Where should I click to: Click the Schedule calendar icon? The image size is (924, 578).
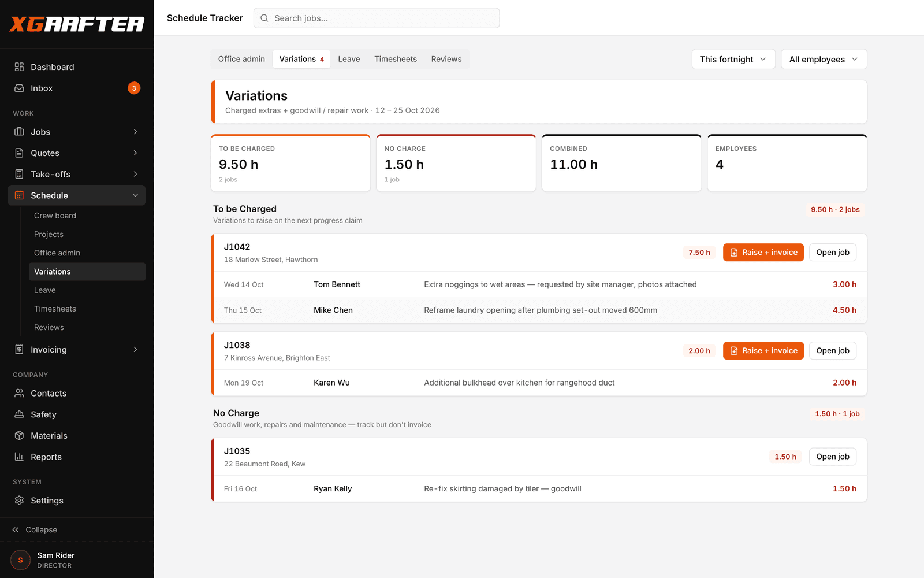click(x=19, y=195)
